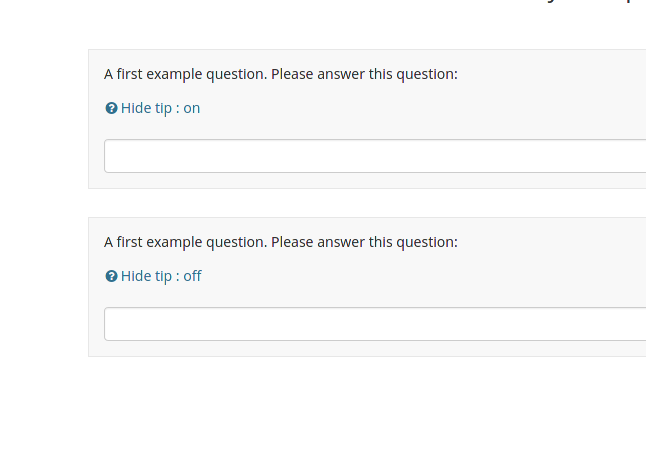Click the question text above "Hide tip : on"
This screenshot has width=646, height=449.
tap(281, 74)
